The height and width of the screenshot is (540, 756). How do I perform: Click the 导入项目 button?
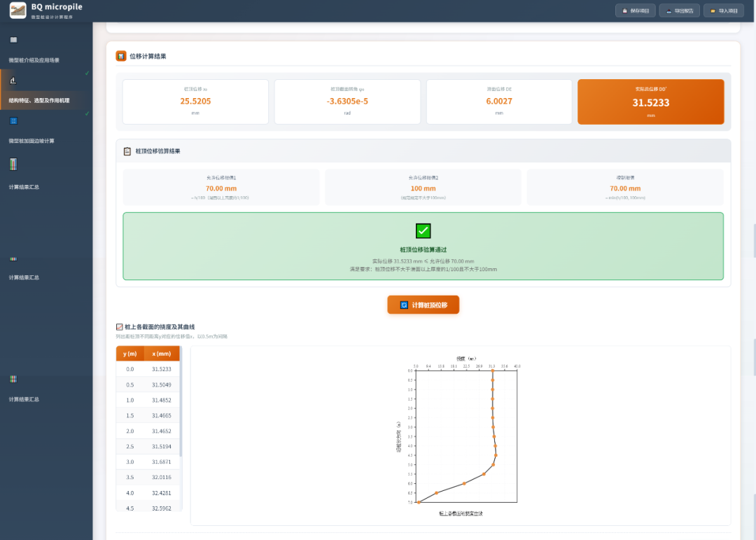coord(724,11)
